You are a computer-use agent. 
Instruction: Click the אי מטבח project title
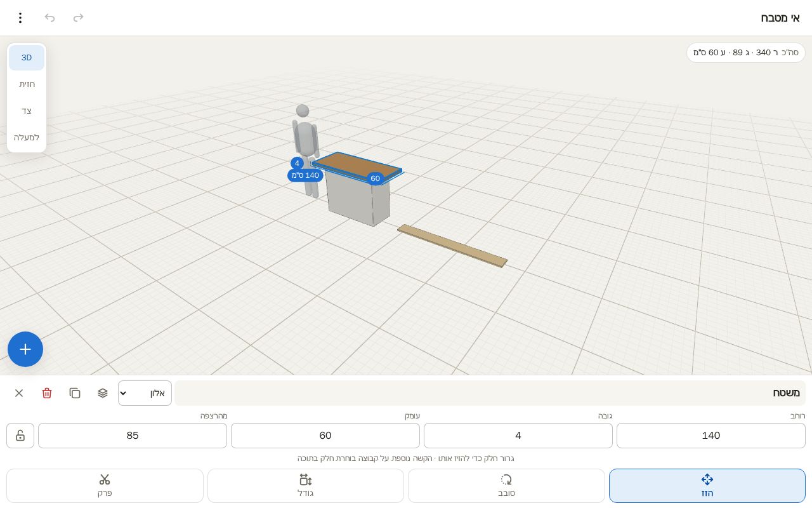click(780, 18)
